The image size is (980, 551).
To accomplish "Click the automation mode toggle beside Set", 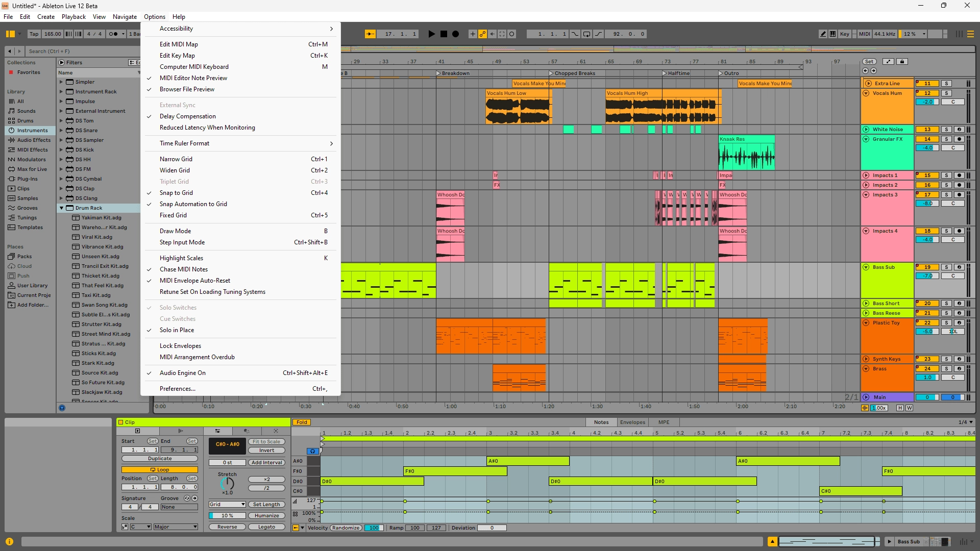I will coord(888,62).
